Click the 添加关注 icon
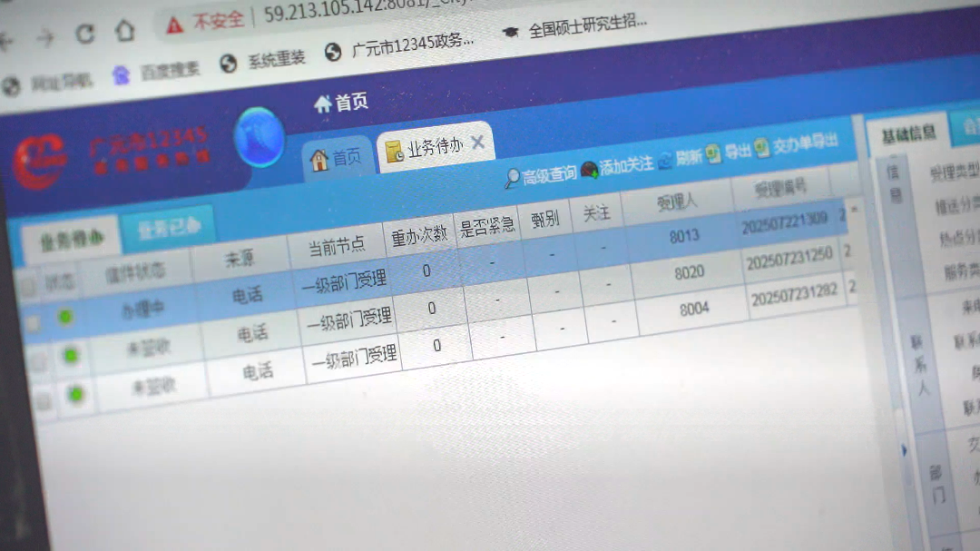 tap(590, 170)
